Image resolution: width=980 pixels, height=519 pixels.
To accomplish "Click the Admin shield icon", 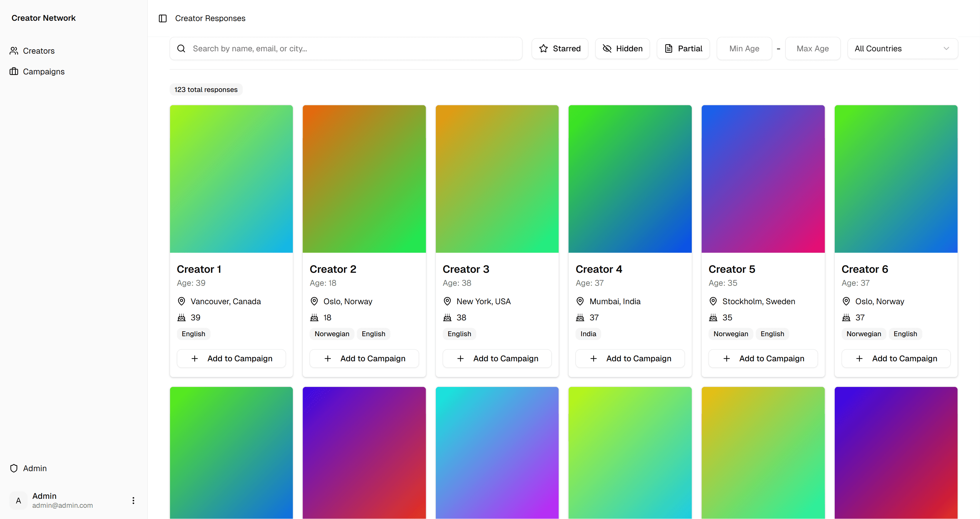I will click(14, 468).
